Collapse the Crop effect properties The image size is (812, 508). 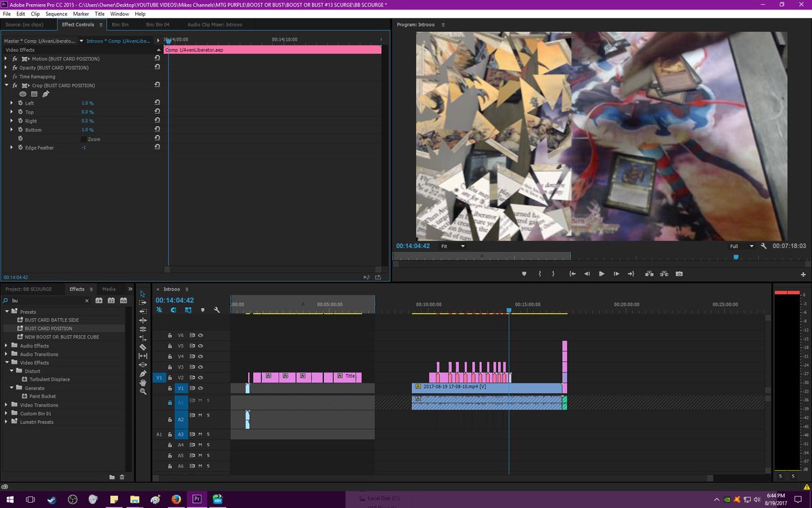[6, 85]
